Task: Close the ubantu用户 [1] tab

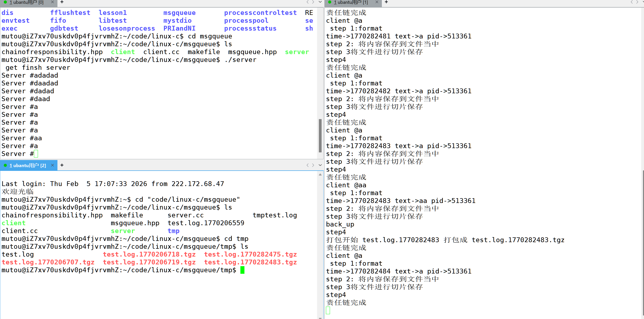Action: tap(377, 2)
